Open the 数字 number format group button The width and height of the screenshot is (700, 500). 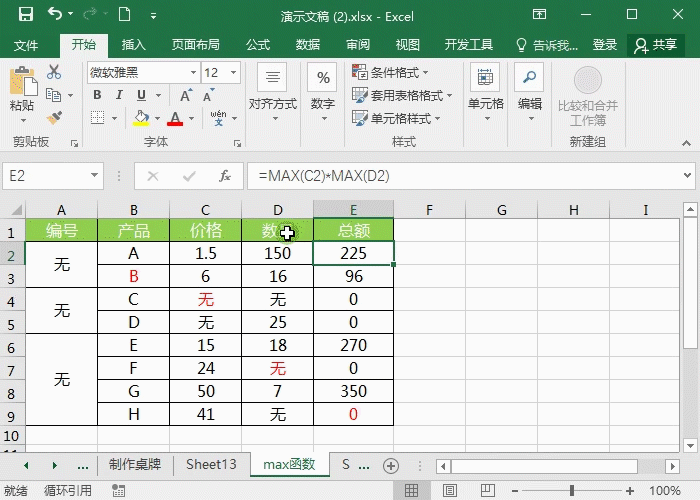click(x=323, y=92)
